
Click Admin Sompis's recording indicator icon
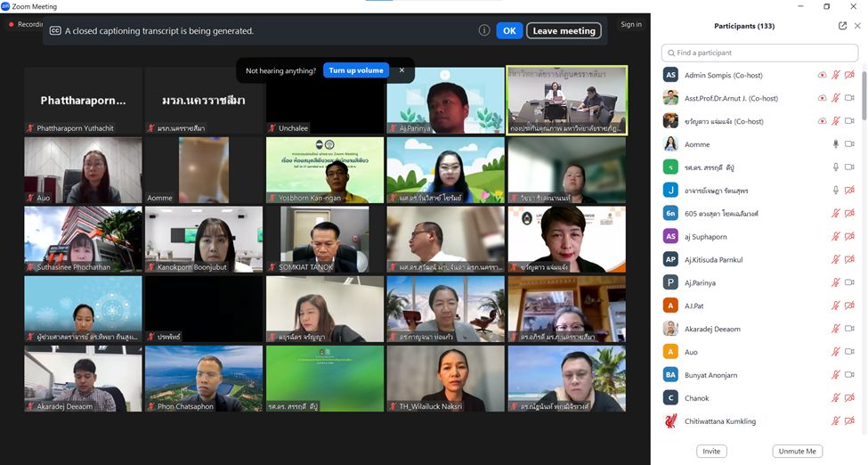(x=822, y=76)
